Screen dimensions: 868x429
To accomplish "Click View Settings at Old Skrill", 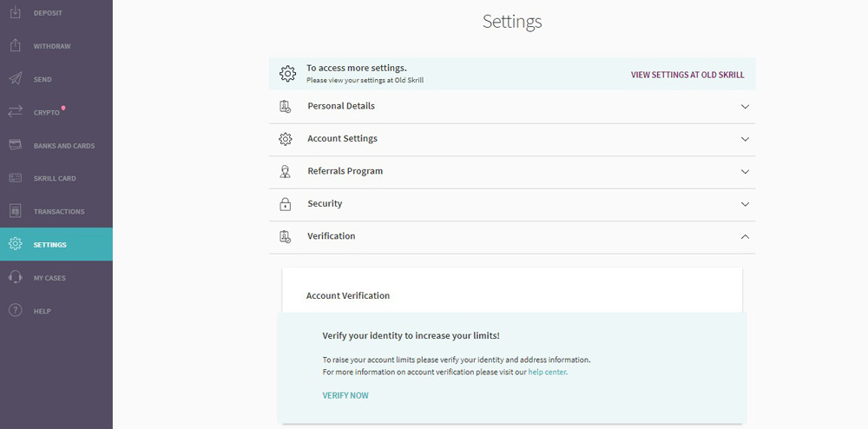I will (x=687, y=75).
